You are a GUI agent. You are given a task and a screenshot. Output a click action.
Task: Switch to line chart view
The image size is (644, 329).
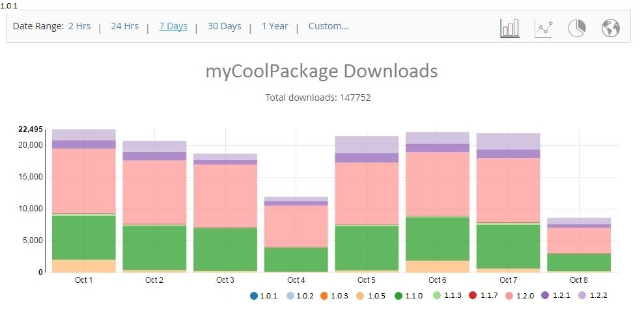pos(544,27)
